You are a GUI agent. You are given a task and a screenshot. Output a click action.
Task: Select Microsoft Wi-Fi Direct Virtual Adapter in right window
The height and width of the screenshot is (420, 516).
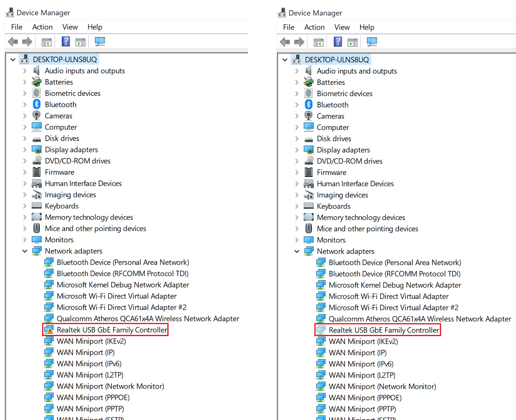point(389,296)
